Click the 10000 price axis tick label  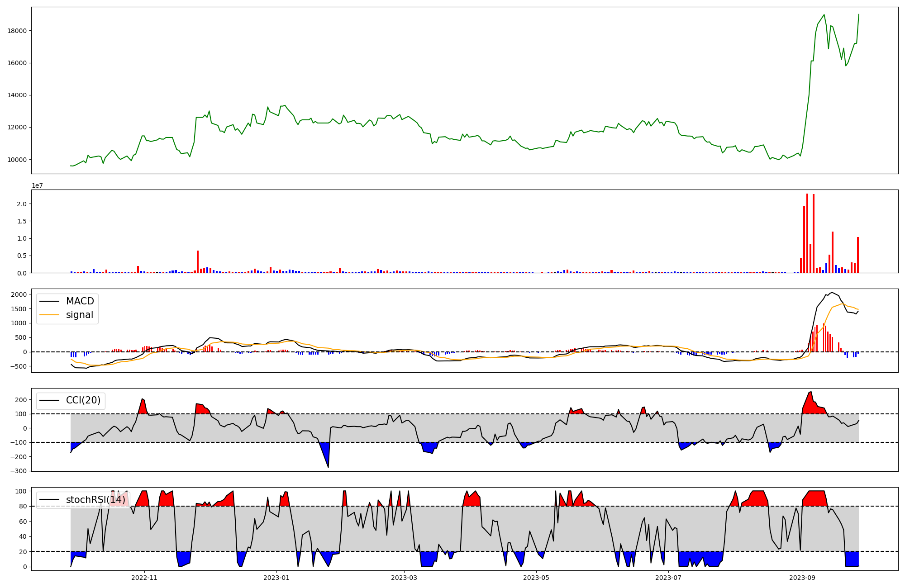pyautogui.click(x=18, y=160)
